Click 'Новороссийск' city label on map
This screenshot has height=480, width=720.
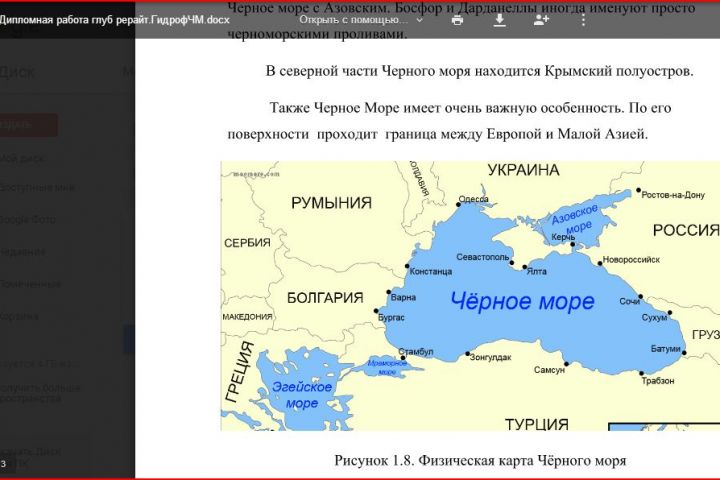[631, 260]
